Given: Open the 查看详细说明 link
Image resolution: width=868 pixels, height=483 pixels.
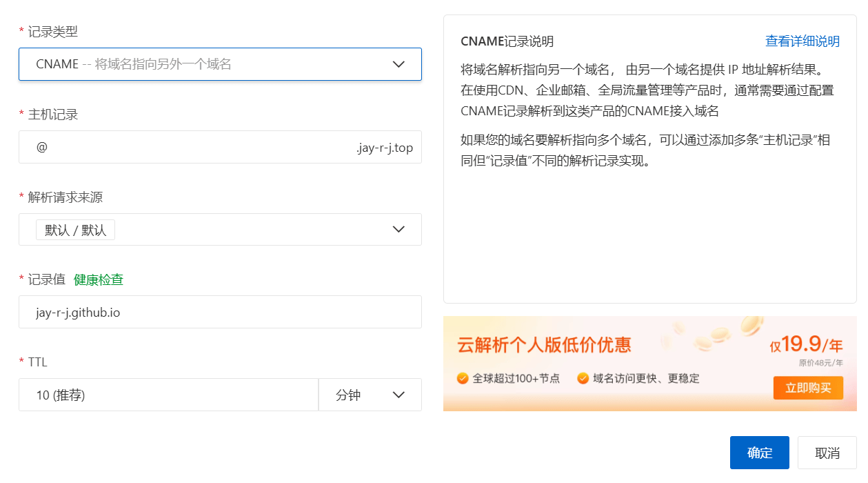Looking at the screenshot, I should pyautogui.click(x=802, y=41).
